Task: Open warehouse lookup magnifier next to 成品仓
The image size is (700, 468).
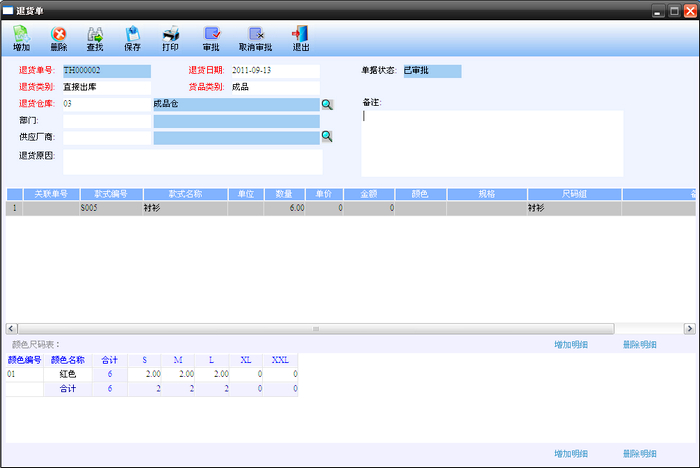Action: (x=327, y=104)
